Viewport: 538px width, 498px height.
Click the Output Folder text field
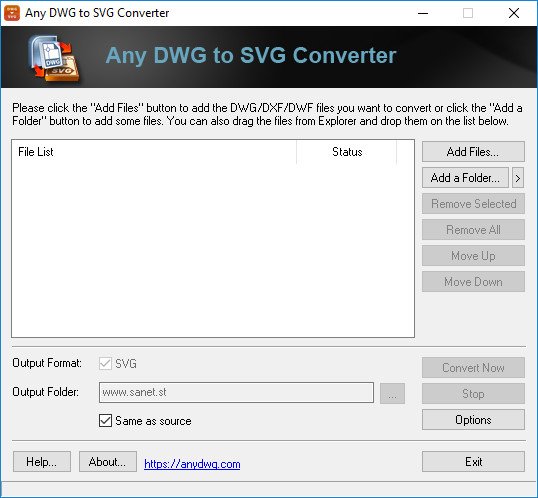[236, 392]
